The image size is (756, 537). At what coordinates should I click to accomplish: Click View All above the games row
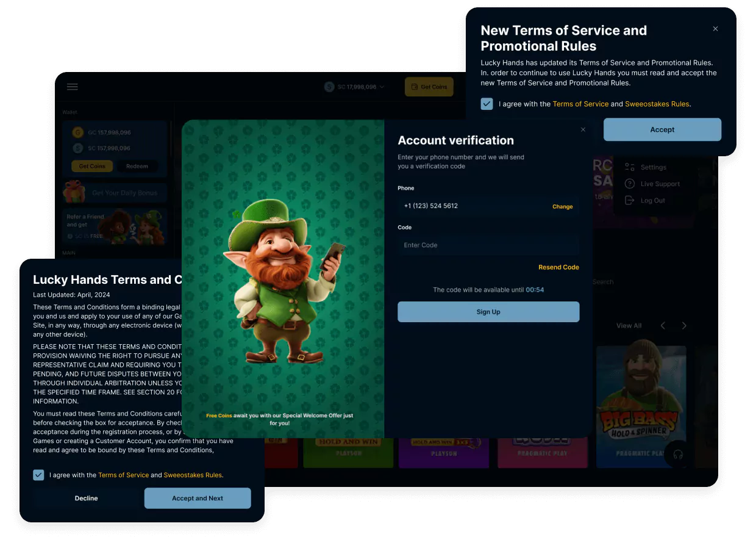[629, 326]
